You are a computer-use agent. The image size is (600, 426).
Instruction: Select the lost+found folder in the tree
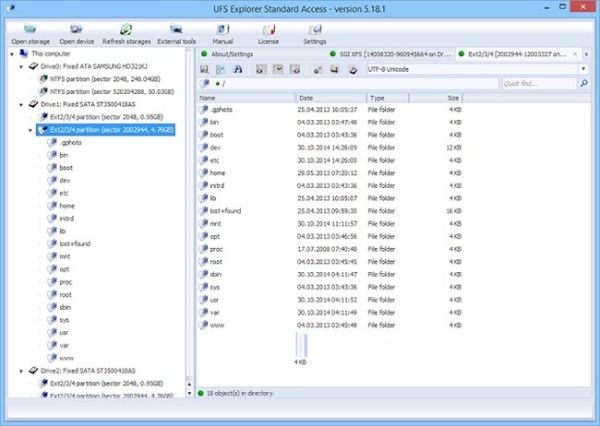click(x=75, y=244)
